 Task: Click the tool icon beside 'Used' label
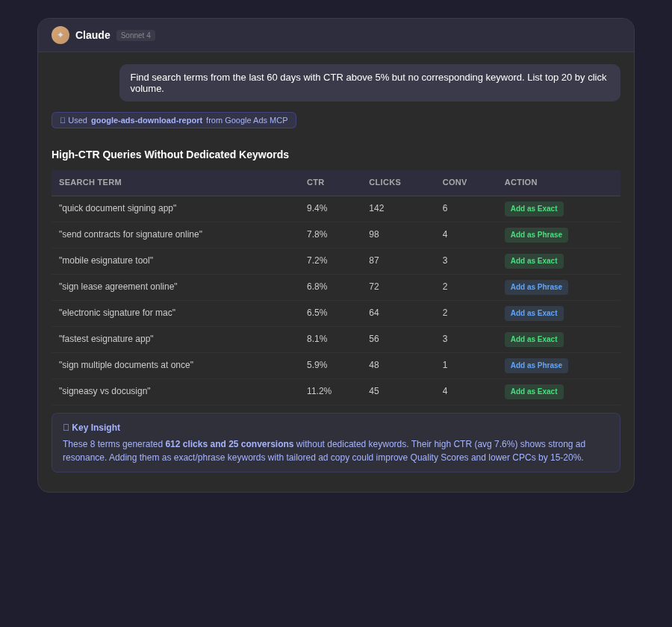[63, 120]
